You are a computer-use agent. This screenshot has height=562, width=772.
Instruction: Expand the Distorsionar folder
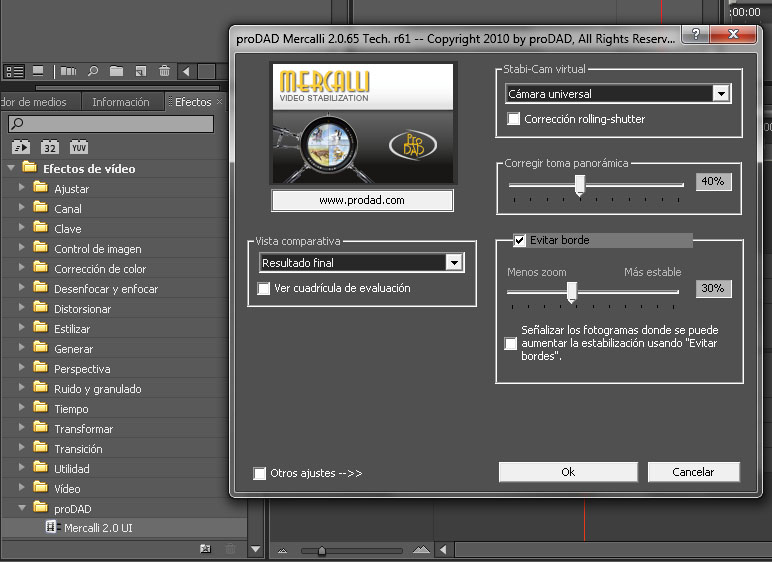[21, 307]
